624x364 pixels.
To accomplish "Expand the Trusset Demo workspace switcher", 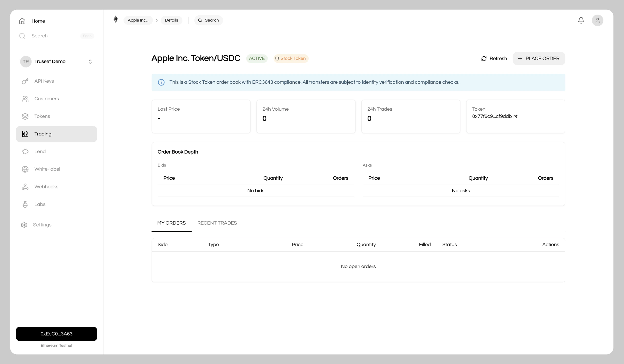I will (x=90, y=61).
